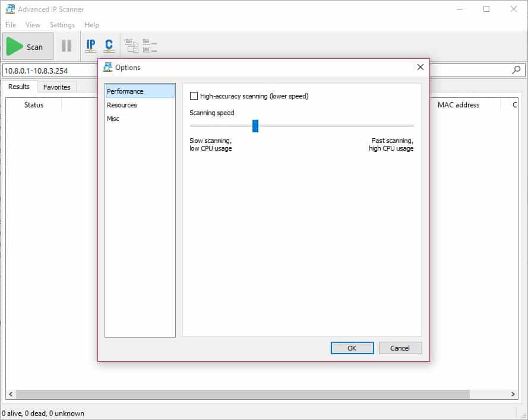Image resolution: width=528 pixels, height=420 pixels.
Task: Confirm options with OK
Action: tap(352, 348)
